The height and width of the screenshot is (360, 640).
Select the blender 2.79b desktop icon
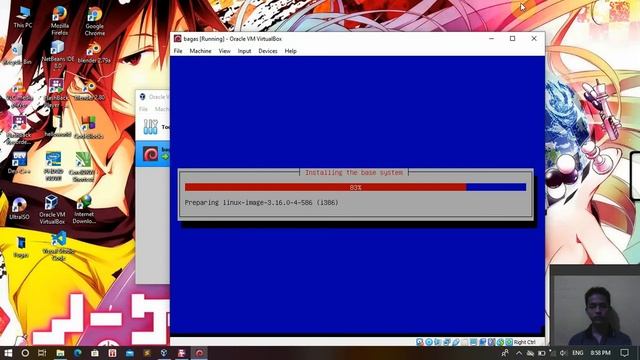coord(94,53)
